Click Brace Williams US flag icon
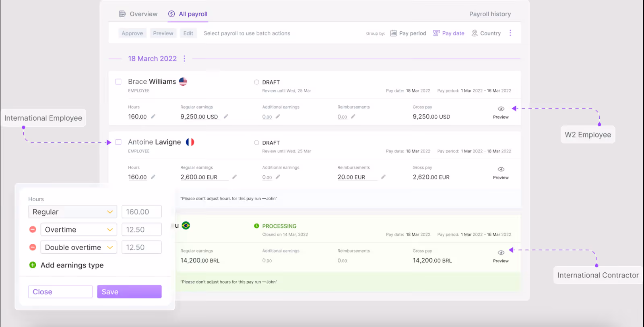Image resolution: width=644 pixels, height=327 pixels. [183, 82]
